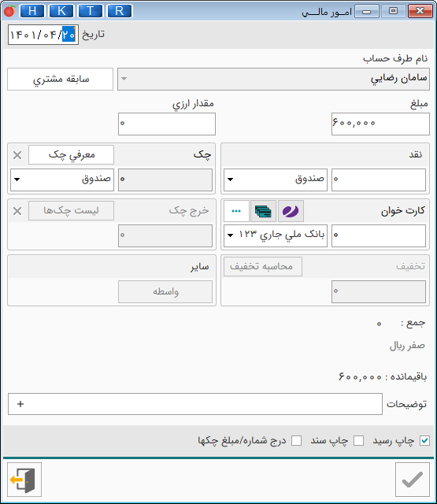Click the purple card reader logo icon
The width and height of the screenshot is (437, 504).
(x=291, y=211)
